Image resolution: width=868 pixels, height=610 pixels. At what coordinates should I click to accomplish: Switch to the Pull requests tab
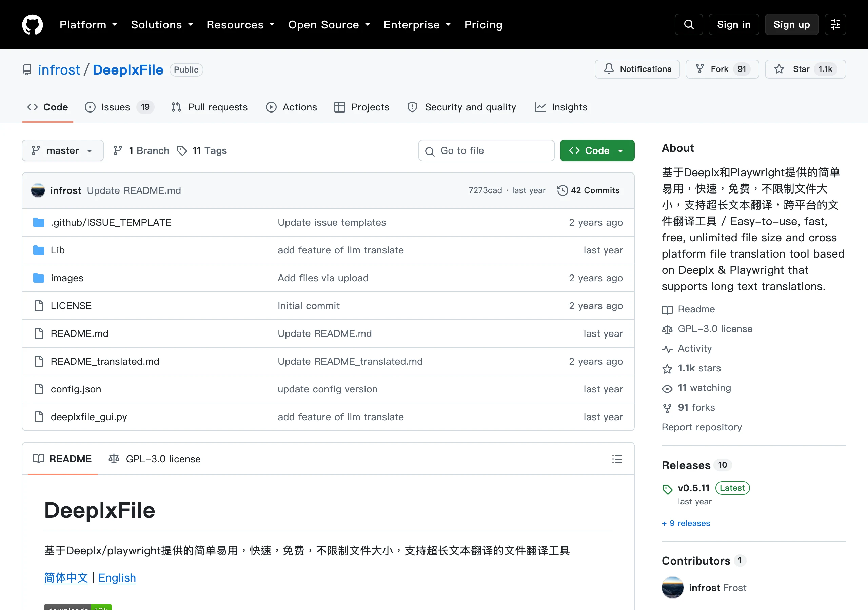click(x=210, y=107)
